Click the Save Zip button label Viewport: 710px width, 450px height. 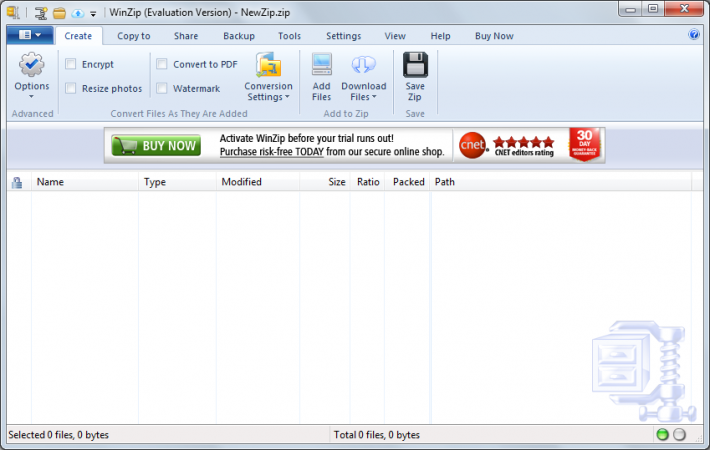click(x=415, y=91)
